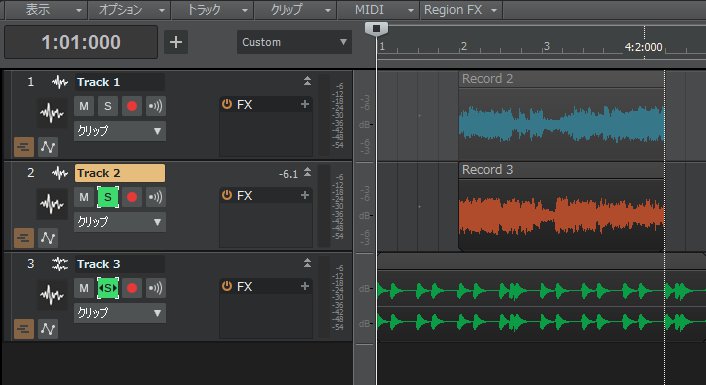Mute Track 2
This screenshot has width=706, height=385.
[x=84, y=197]
